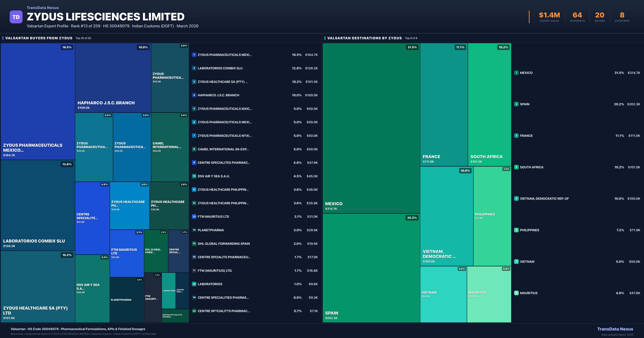Click the badge 6 beside Philippines legend

pyautogui.click(x=516, y=230)
